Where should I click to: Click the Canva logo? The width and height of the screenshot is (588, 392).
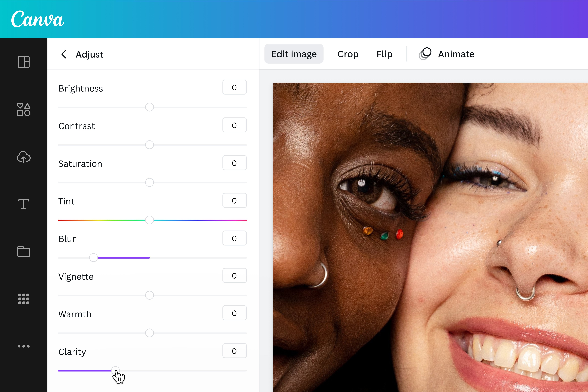click(x=37, y=19)
